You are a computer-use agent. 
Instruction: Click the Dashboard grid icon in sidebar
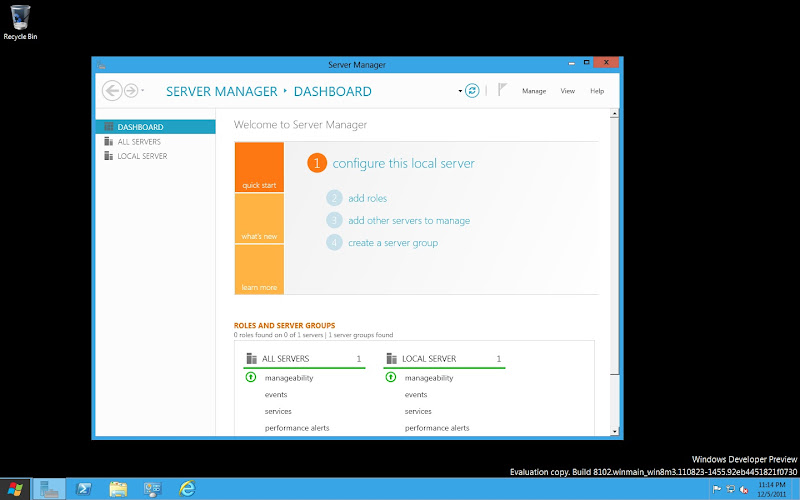pyautogui.click(x=108, y=127)
